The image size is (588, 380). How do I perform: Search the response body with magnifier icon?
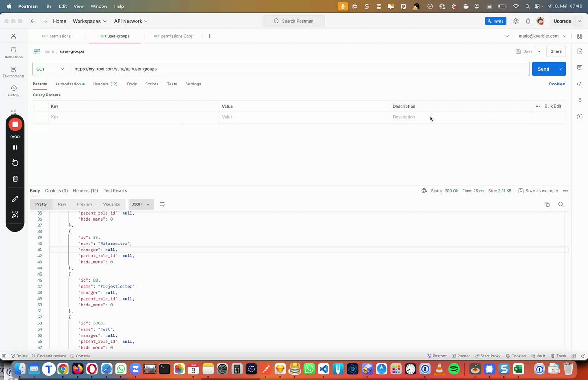pos(561,204)
